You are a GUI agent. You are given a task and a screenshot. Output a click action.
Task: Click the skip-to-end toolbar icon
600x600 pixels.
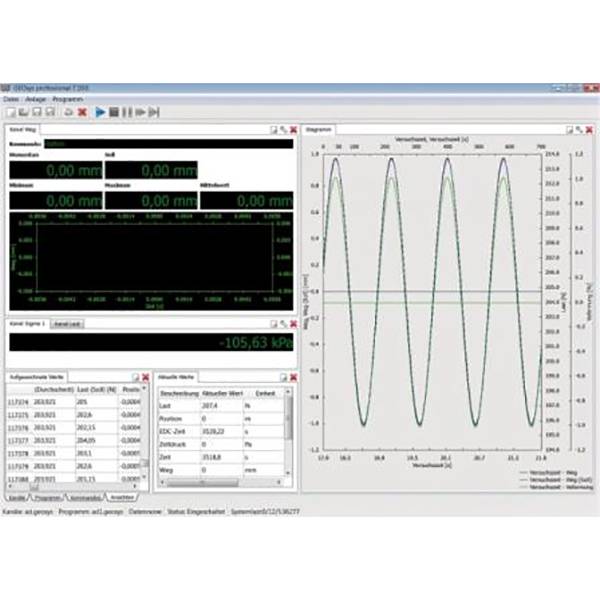(x=154, y=112)
